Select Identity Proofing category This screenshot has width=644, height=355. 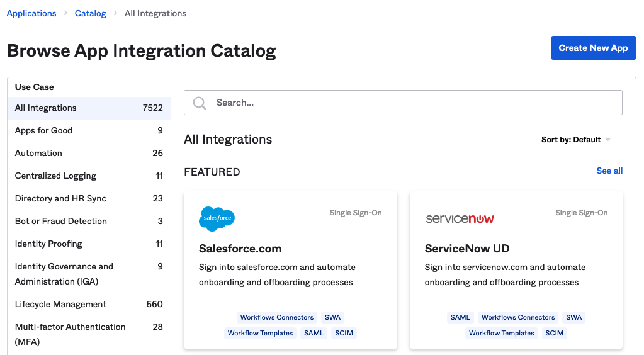pos(89,244)
